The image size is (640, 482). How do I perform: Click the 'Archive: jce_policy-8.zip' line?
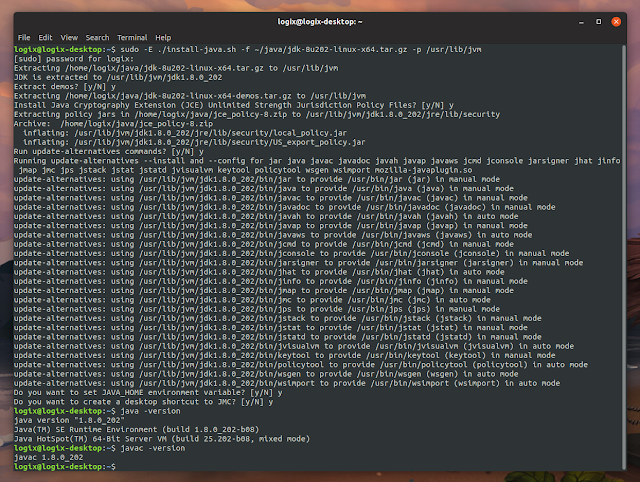[113, 124]
